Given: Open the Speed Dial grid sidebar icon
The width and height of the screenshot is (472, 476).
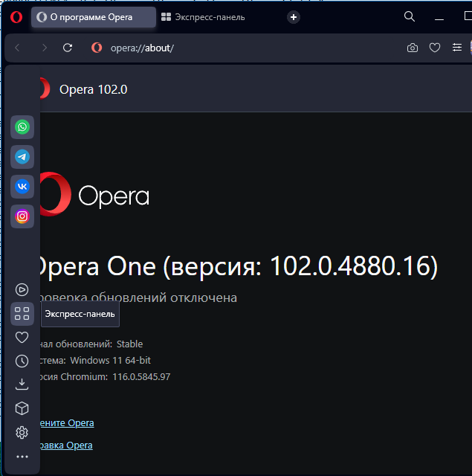Looking at the screenshot, I should coord(22,314).
